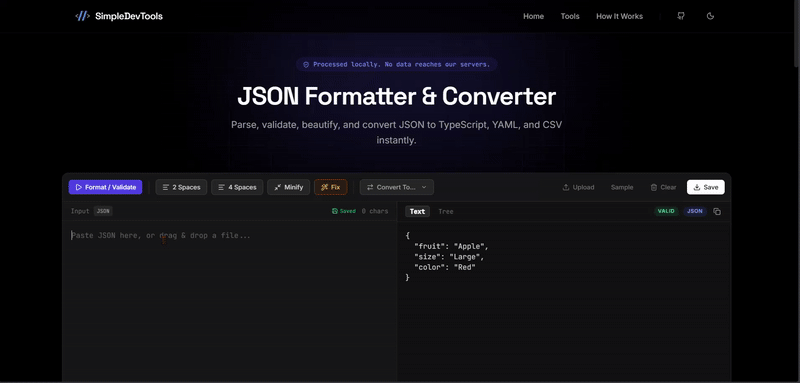Click the Saved indicator

pyautogui.click(x=344, y=211)
